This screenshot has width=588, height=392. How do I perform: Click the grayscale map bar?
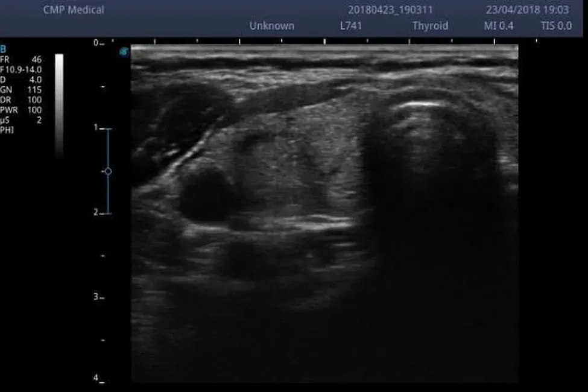pyautogui.click(x=59, y=106)
